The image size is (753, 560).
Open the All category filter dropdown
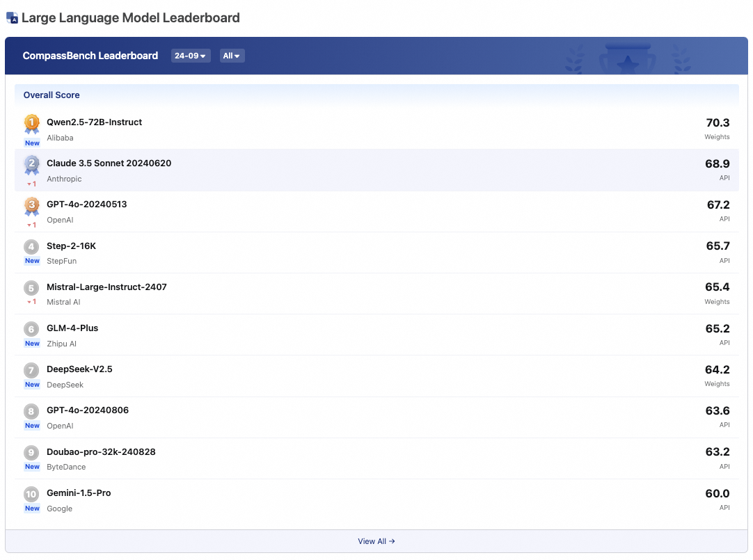(232, 56)
